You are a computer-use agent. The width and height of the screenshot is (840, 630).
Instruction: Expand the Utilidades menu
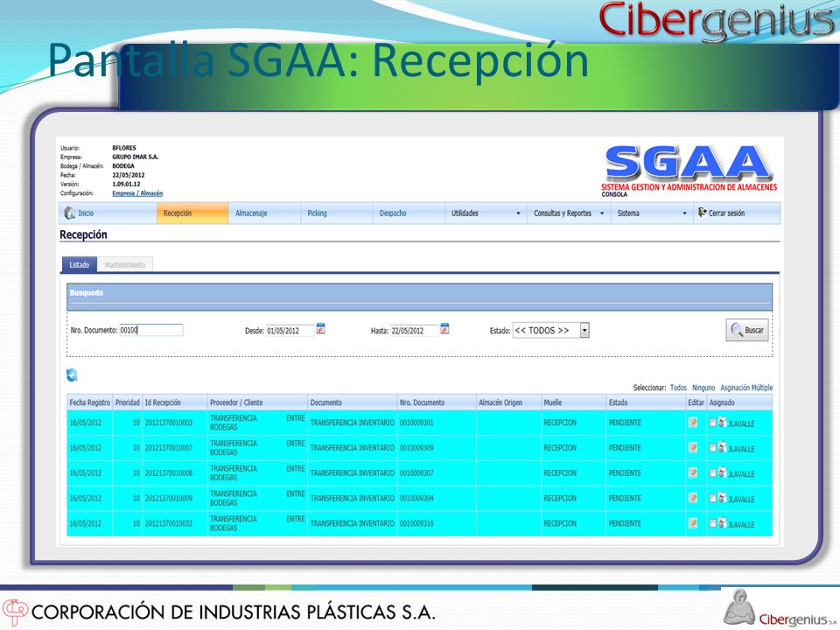tap(486, 213)
